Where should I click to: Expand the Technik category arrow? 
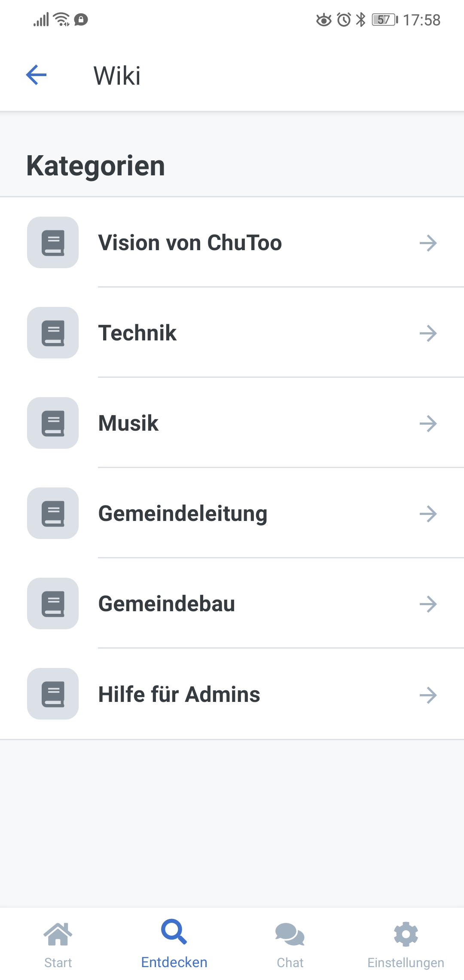(x=428, y=334)
